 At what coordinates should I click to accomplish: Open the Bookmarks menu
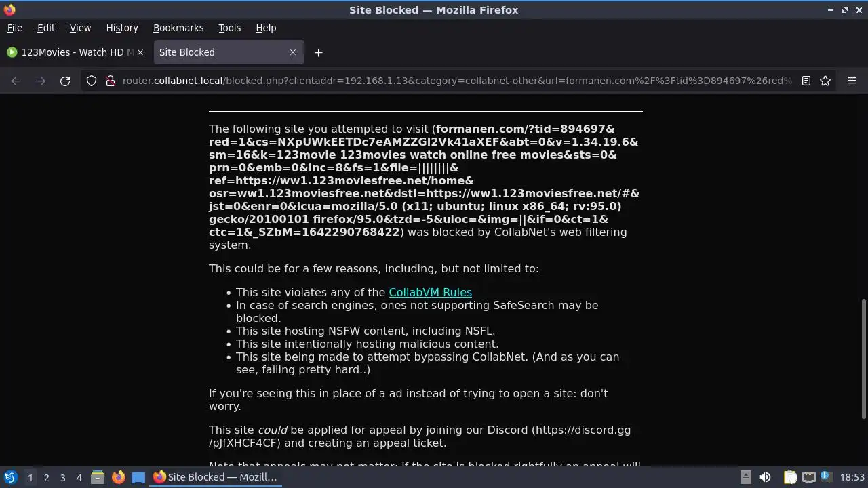(178, 28)
